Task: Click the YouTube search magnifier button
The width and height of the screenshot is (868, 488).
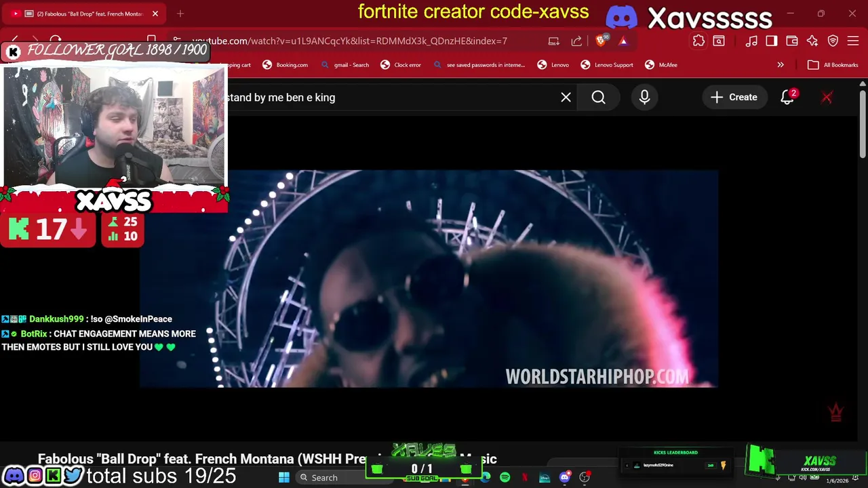Action: click(x=598, y=98)
